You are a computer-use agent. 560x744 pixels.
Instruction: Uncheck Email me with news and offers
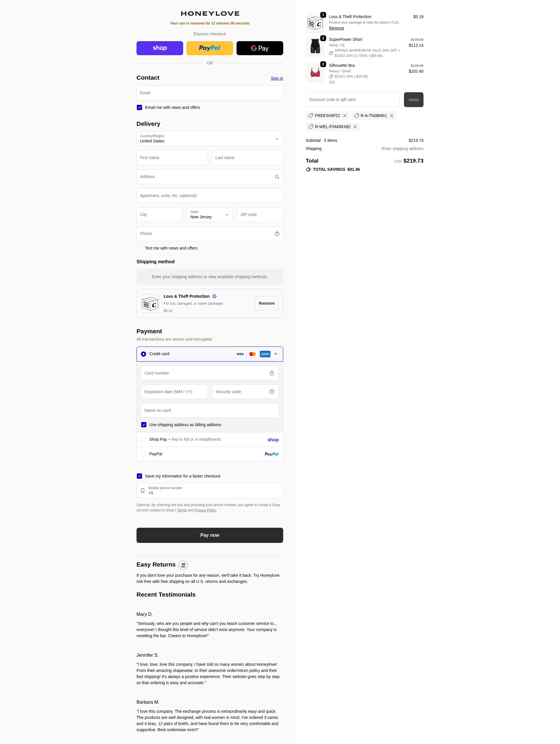(139, 108)
